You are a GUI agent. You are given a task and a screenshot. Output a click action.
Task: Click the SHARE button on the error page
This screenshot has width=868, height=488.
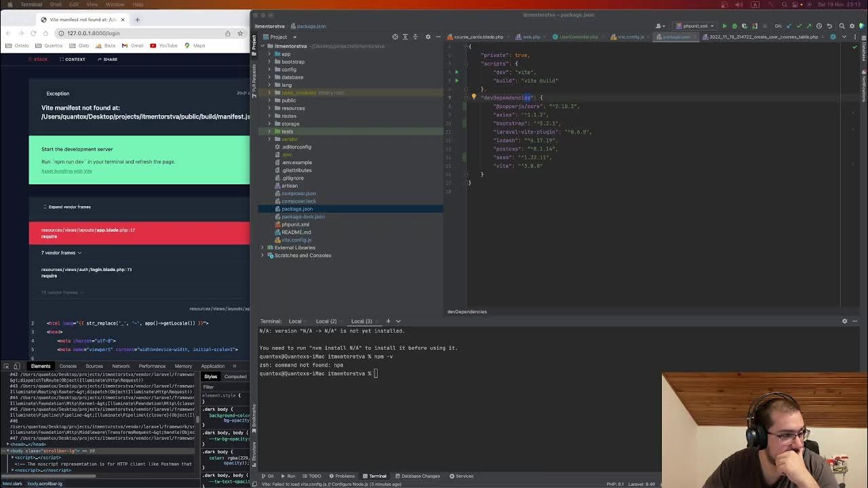(107, 59)
